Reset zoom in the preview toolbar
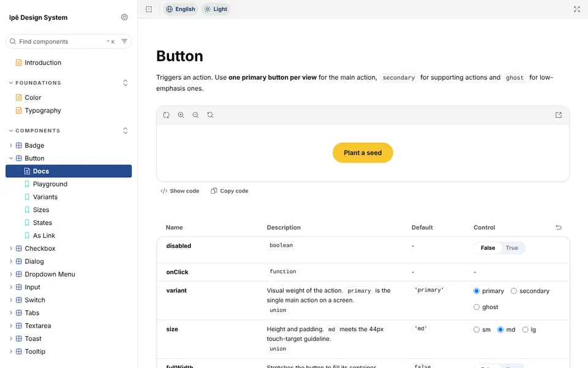 210,115
